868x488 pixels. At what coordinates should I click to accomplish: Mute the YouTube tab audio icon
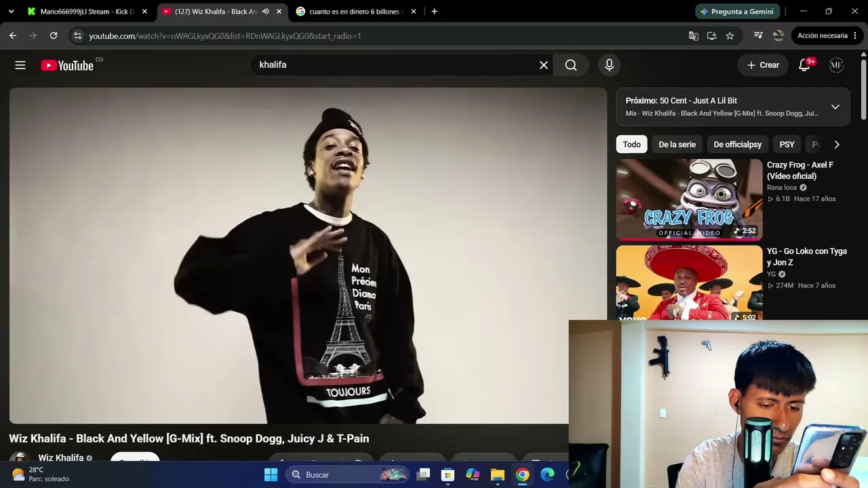click(x=266, y=12)
